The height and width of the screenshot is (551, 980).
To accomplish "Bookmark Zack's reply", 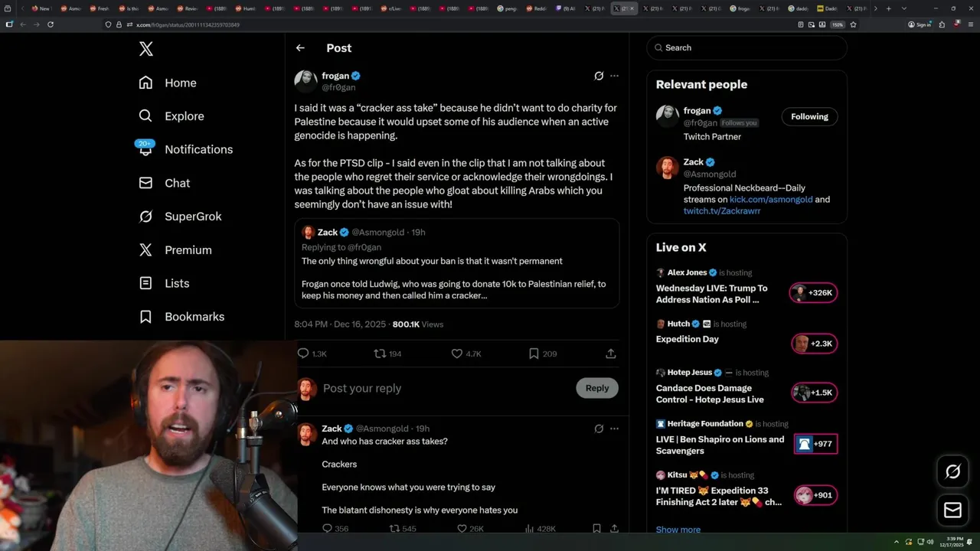I will click(x=596, y=529).
